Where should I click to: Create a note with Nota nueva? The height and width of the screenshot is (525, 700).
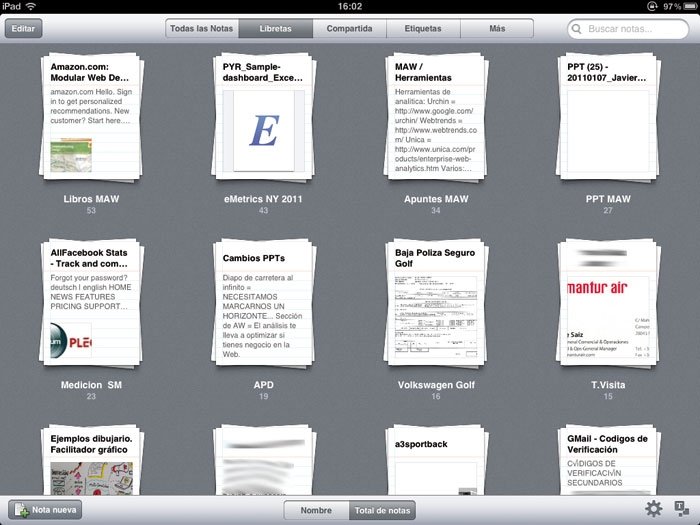click(45, 510)
